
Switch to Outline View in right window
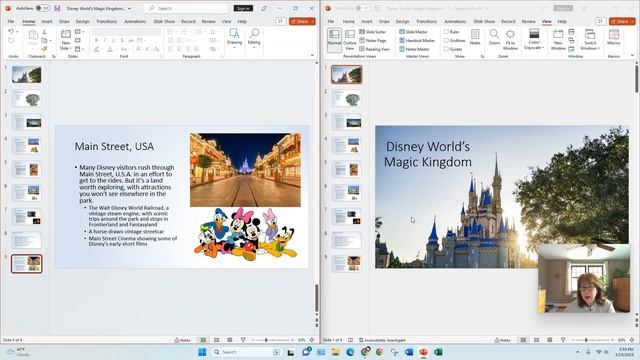[350, 40]
